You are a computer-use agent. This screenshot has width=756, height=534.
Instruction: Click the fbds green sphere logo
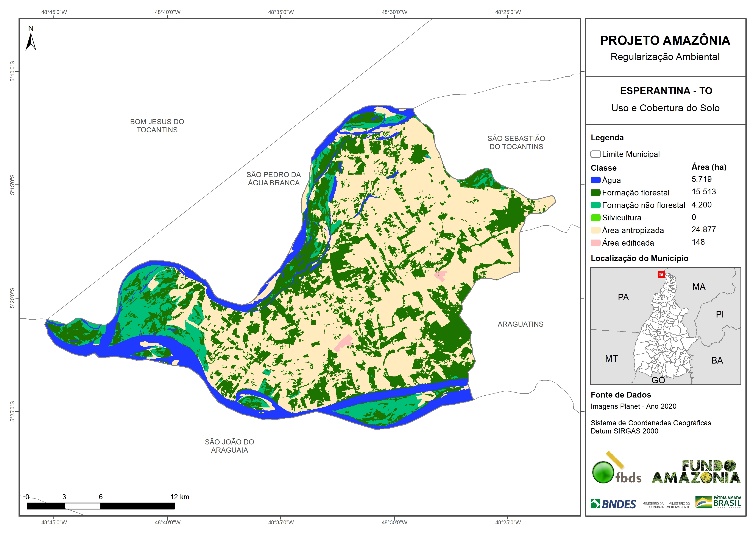(x=603, y=472)
